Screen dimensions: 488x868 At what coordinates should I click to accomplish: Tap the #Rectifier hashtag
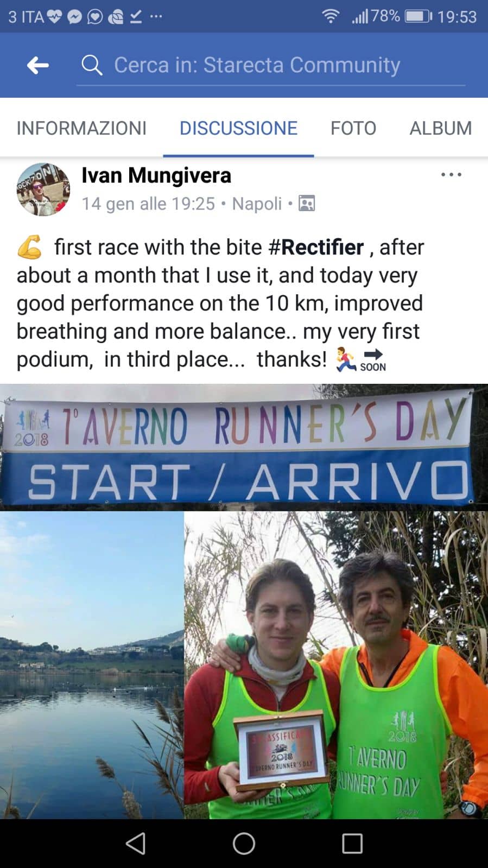click(316, 248)
